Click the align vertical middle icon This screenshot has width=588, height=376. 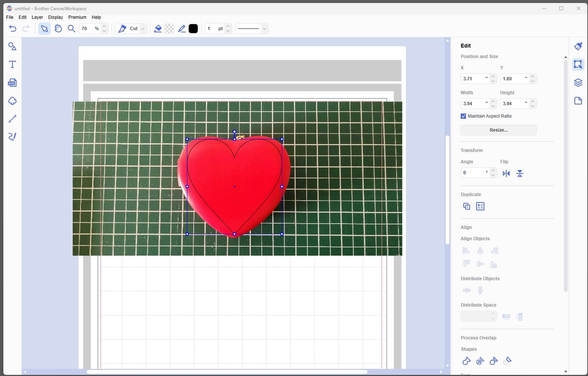(480, 264)
